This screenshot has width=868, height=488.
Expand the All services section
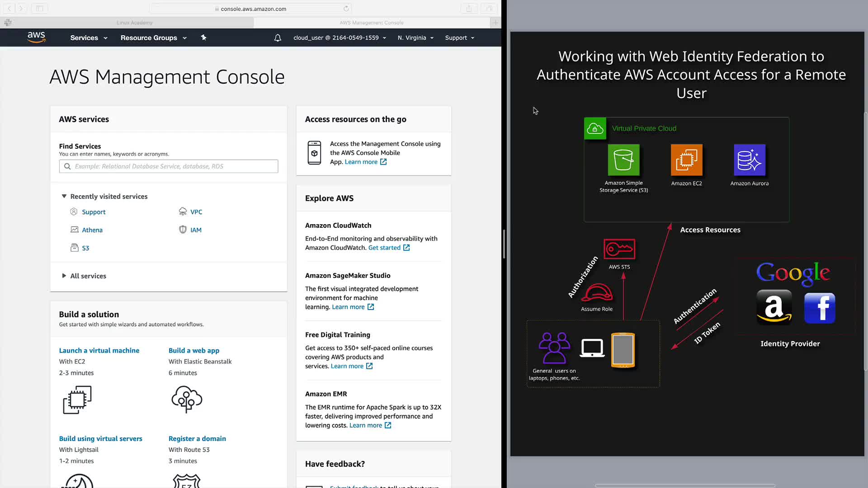click(64, 276)
